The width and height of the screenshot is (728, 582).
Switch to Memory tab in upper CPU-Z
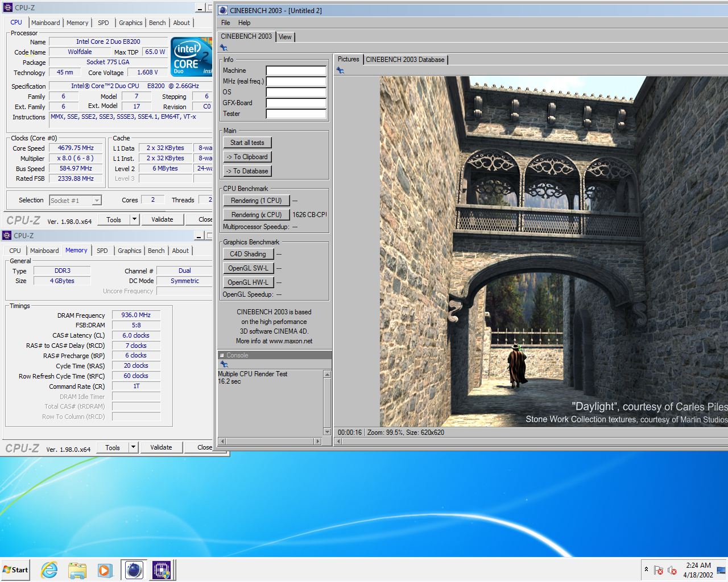[x=77, y=23]
